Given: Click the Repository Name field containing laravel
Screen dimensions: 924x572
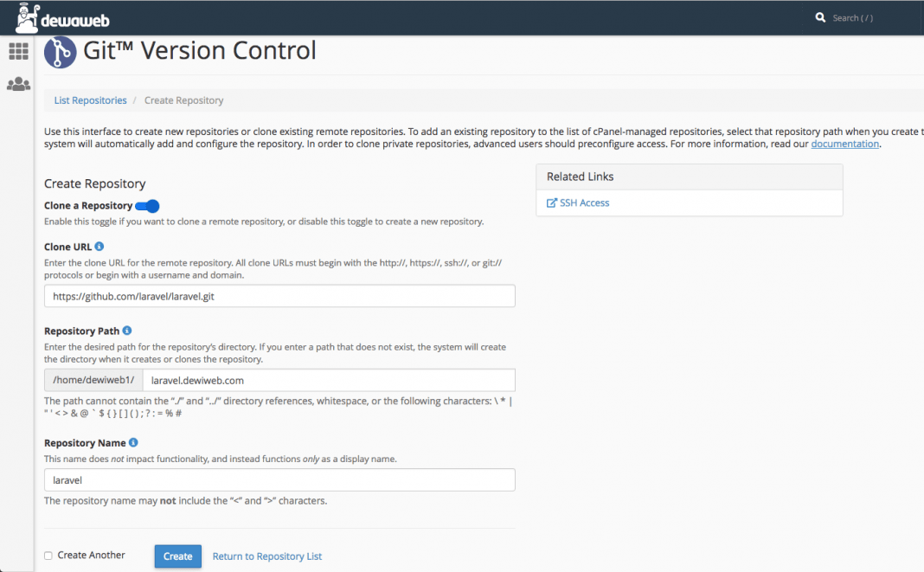Looking at the screenshot, I should 280,480.
